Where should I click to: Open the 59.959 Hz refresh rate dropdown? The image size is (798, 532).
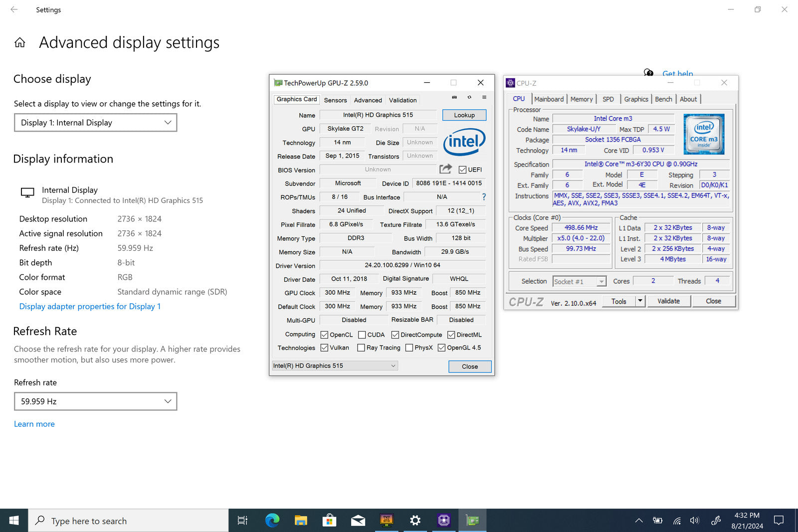pyautogui.click(x=95, y=401)
